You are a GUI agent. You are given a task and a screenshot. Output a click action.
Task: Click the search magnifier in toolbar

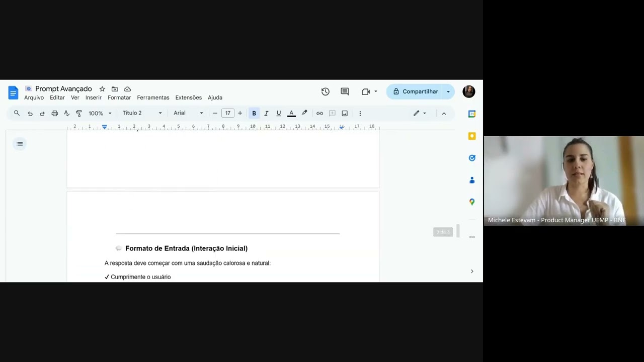coord(17,113)
